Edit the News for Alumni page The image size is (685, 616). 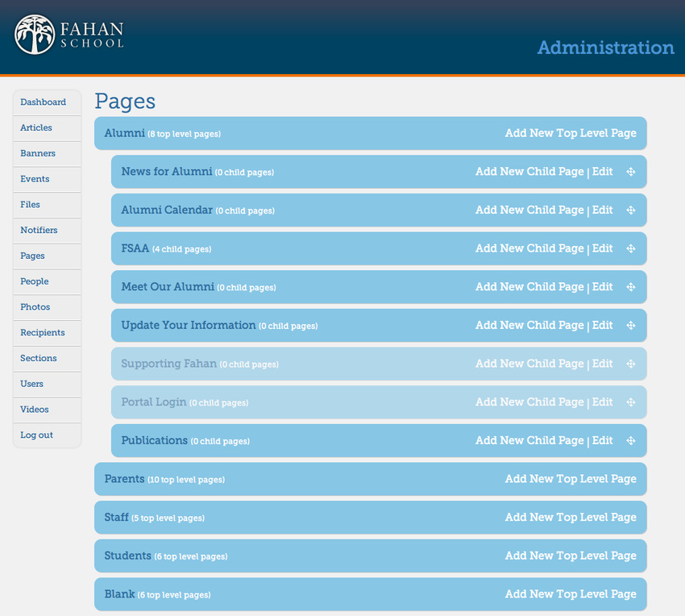[x=603, y=172]
